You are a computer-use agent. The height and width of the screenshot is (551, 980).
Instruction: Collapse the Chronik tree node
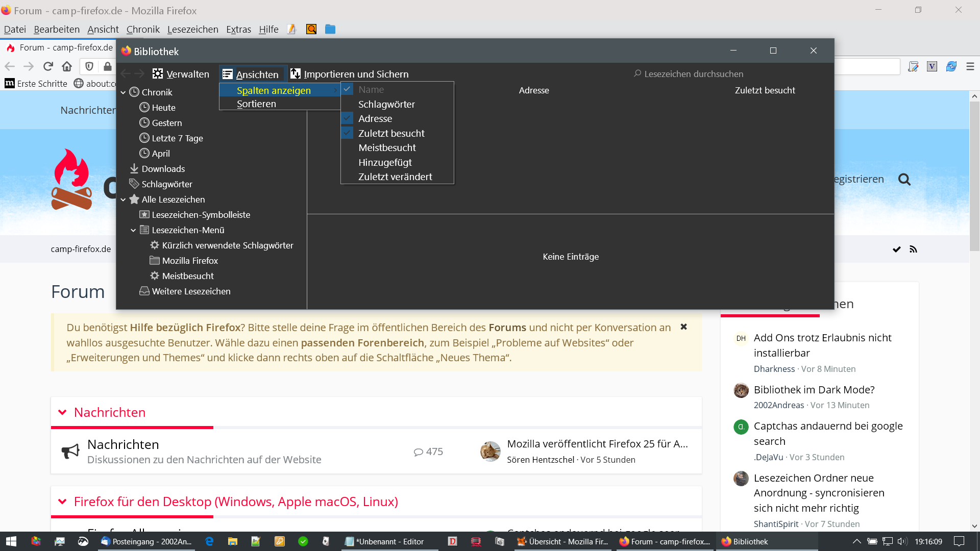[123, 93]
